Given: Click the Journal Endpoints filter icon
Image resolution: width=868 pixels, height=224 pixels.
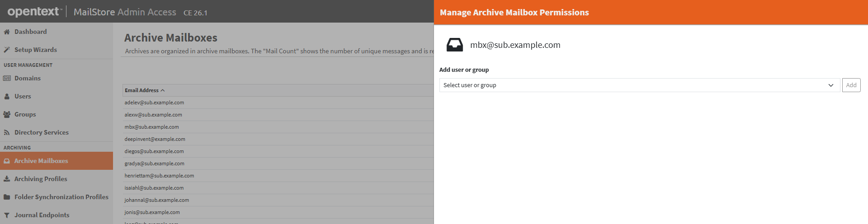Looking at the screenshot, I should point(7,215).
